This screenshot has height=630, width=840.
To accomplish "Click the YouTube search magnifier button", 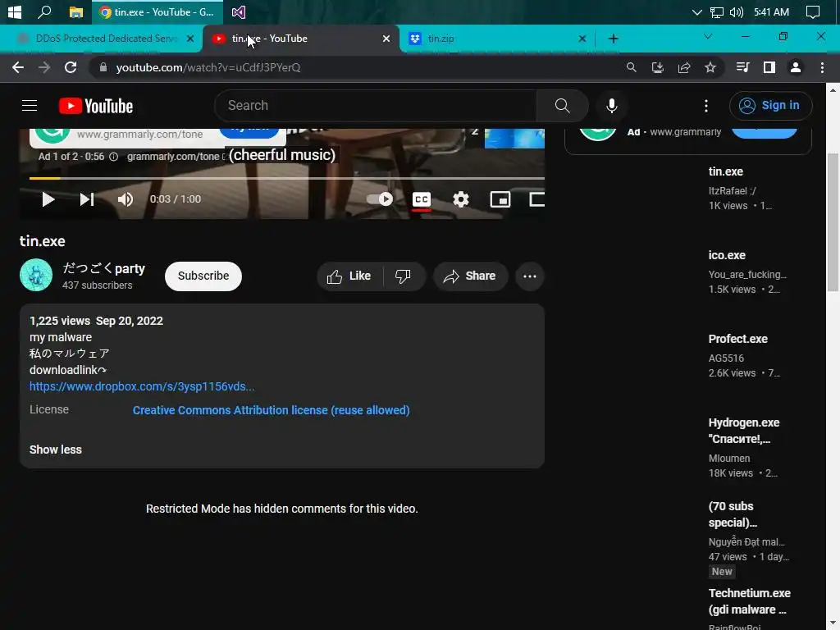I will [x=562, y=106].
